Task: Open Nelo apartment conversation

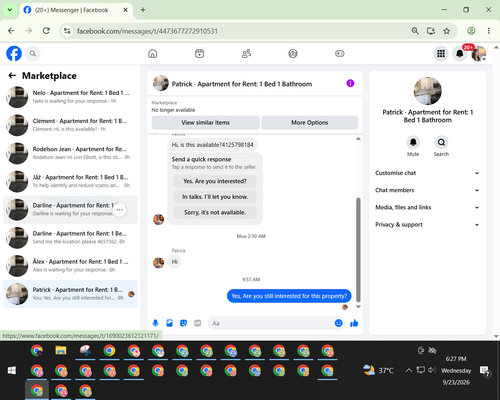Action: click(x=70, y=97)
